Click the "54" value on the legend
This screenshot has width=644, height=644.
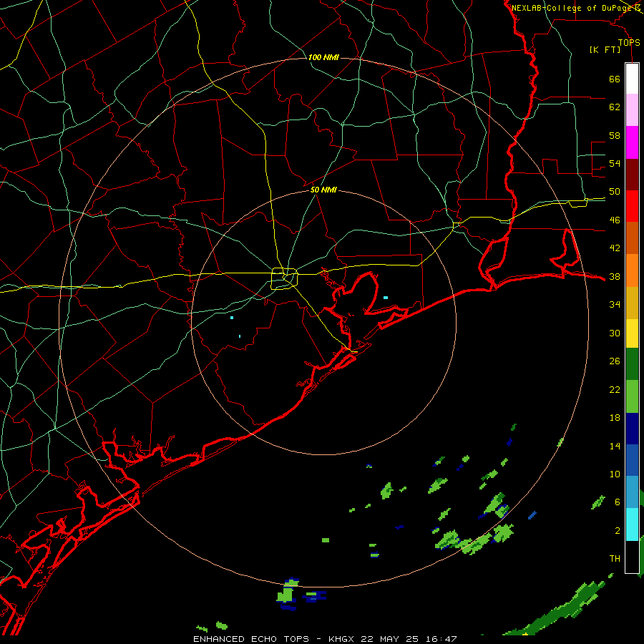coord(615,163)
